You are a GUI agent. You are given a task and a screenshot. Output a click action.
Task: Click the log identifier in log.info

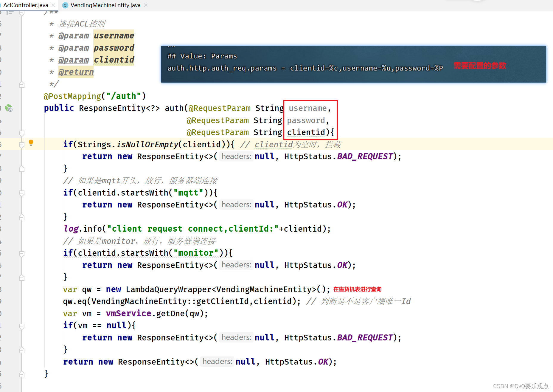[71, 229]
